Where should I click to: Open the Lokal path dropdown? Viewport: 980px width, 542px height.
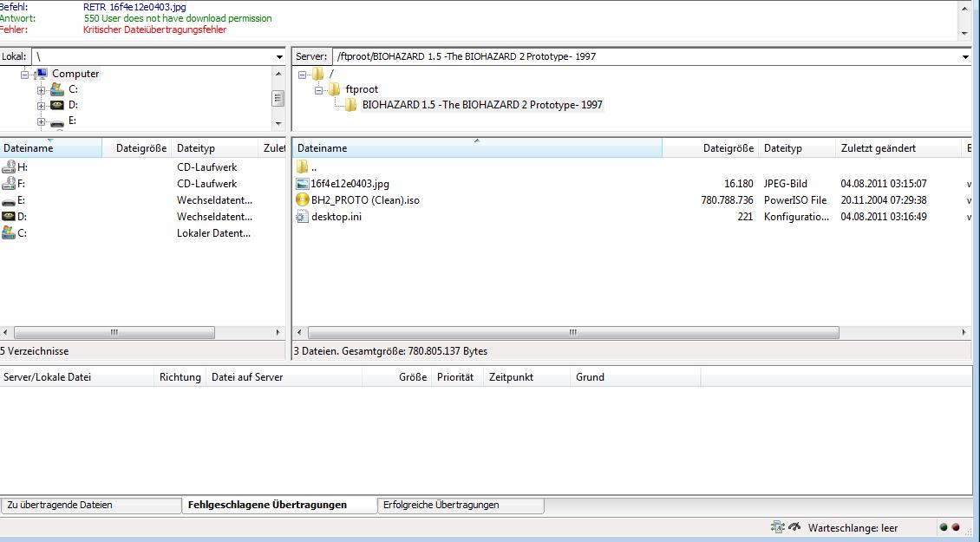(279, 57)
